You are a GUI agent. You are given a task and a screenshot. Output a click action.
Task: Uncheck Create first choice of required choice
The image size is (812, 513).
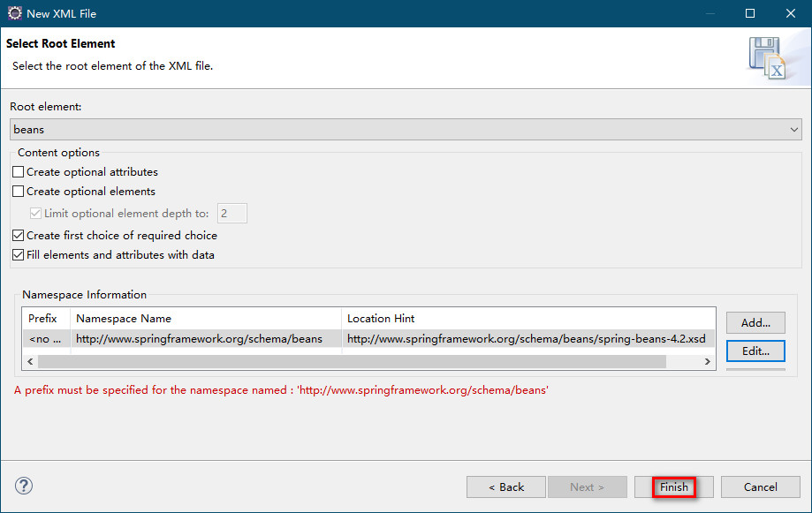click(x=17, y=236)
